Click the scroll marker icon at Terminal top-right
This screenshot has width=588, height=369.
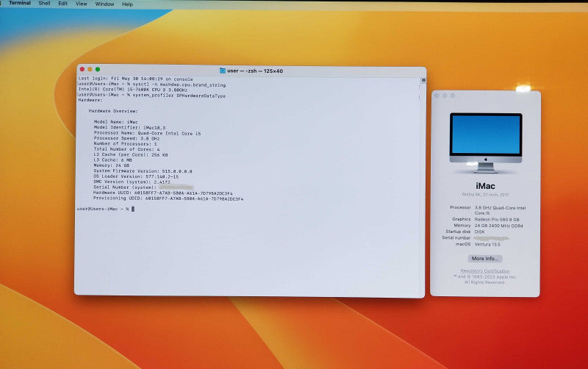point(423,80)
